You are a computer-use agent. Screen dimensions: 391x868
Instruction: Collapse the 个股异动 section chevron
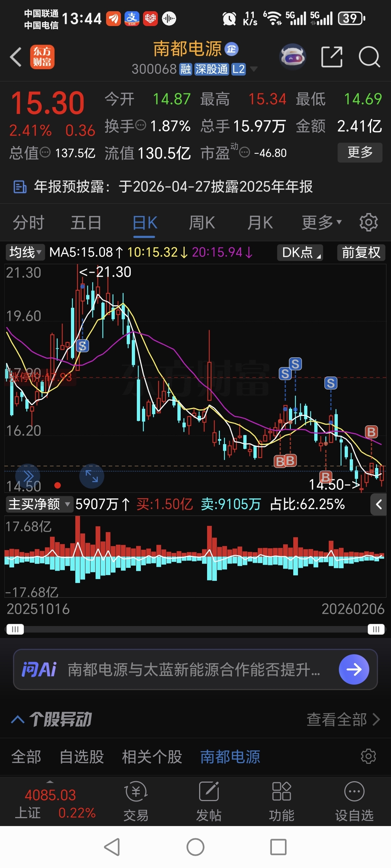pyautogui.click(x=18, y=719)
